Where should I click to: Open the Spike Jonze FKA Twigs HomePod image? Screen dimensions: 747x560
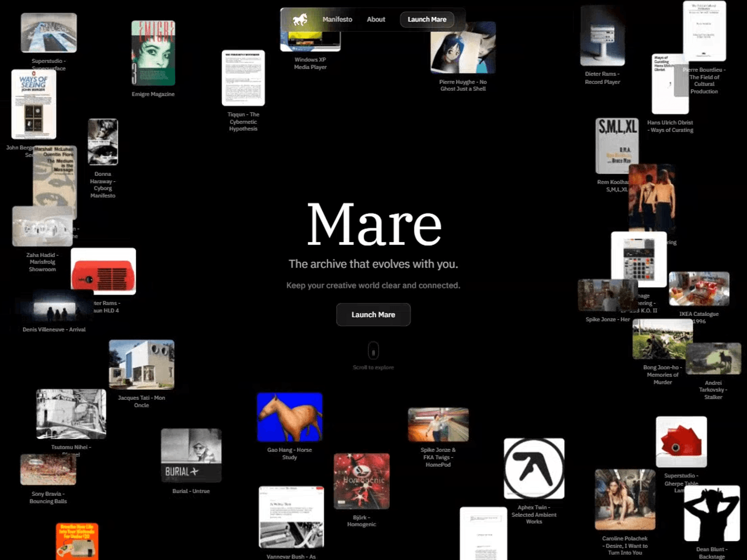438,425
